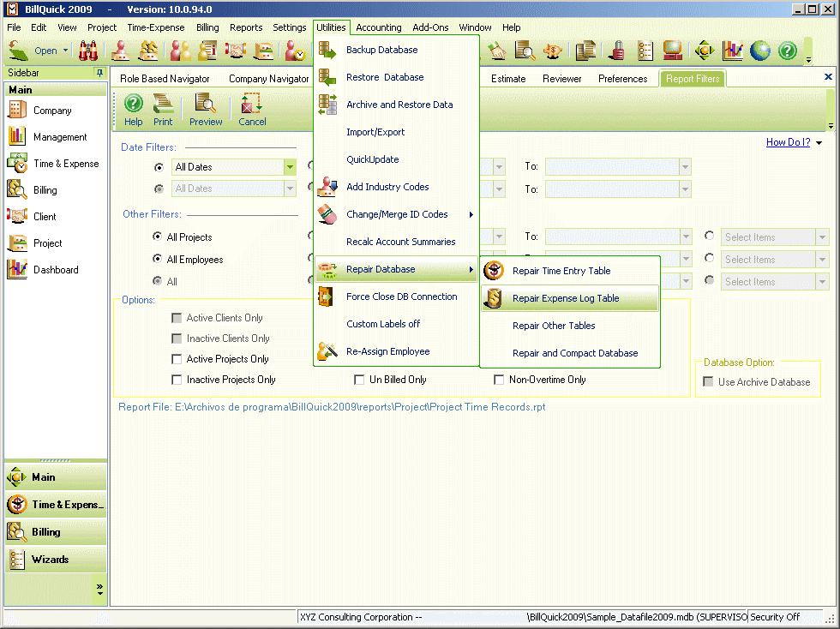Choose Repair Expense Log Table

click(x=570, y=298)
